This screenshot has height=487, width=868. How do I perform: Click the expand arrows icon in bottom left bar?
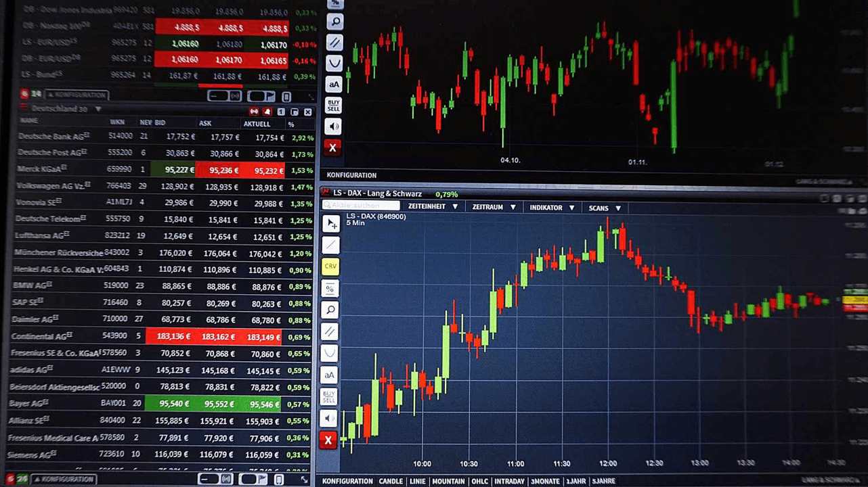[304, 479]
